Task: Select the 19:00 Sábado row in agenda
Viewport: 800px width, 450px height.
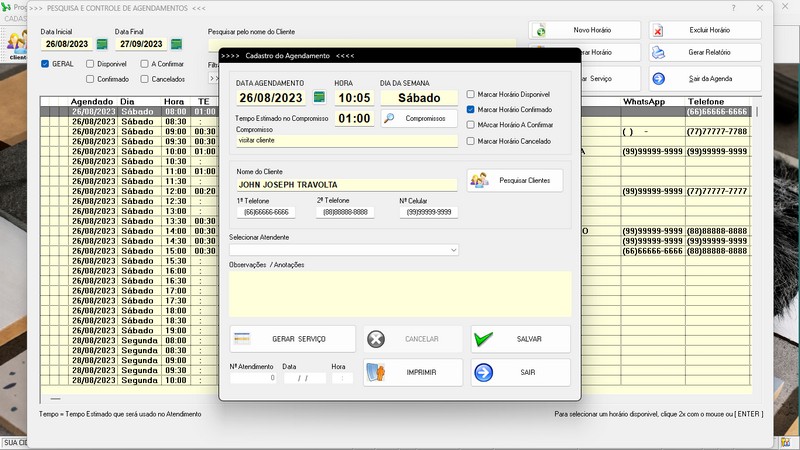Action: coord(395,331)
